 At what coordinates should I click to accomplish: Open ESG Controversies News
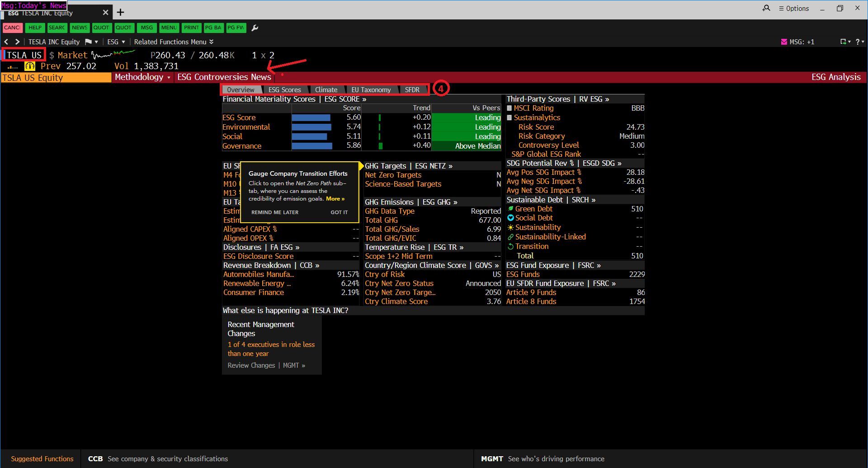tap(224, 77)
